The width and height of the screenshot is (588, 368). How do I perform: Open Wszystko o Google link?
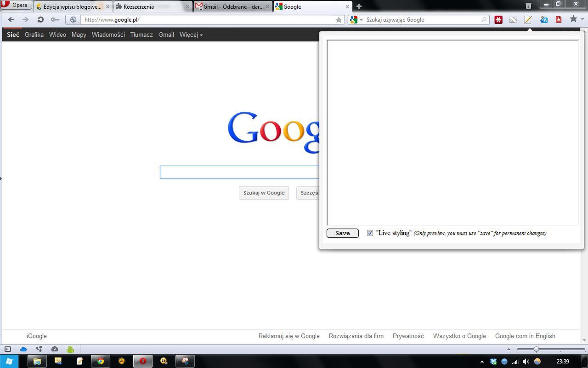pyautogui.click(x=459, y=336)
